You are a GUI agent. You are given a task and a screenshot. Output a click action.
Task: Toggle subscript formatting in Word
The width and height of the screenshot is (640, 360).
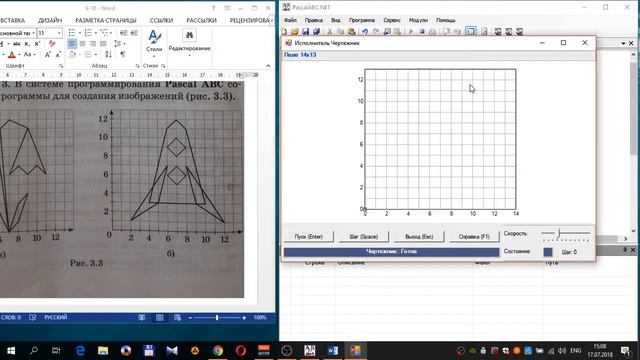[27, 44]
